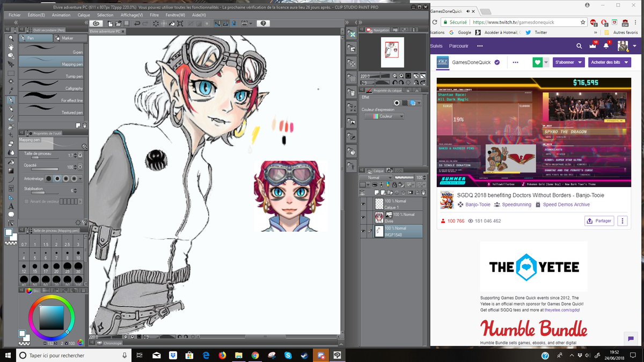The width and height of the screenshot is (644, 362).
Task: Open the Calque menu
Action: pos(84,15)
